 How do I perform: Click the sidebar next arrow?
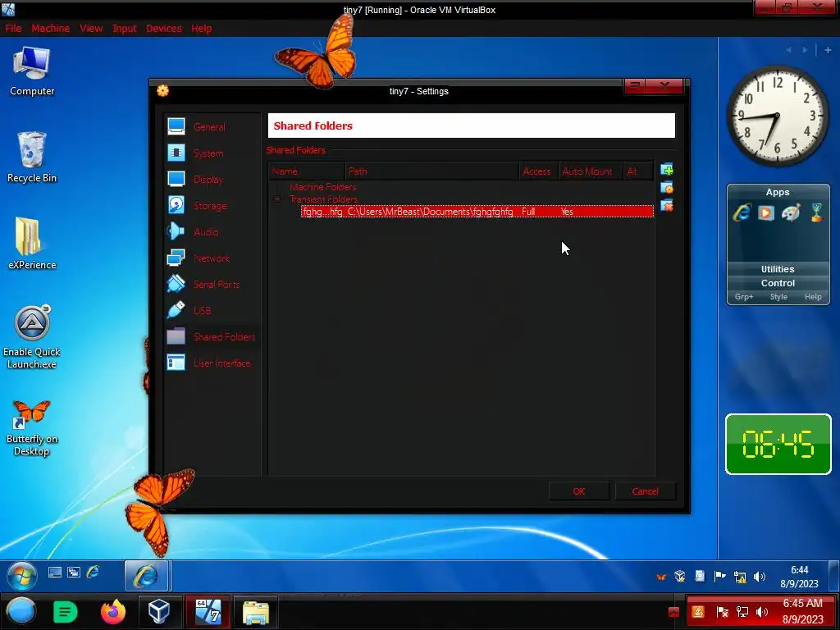point(805,50)
